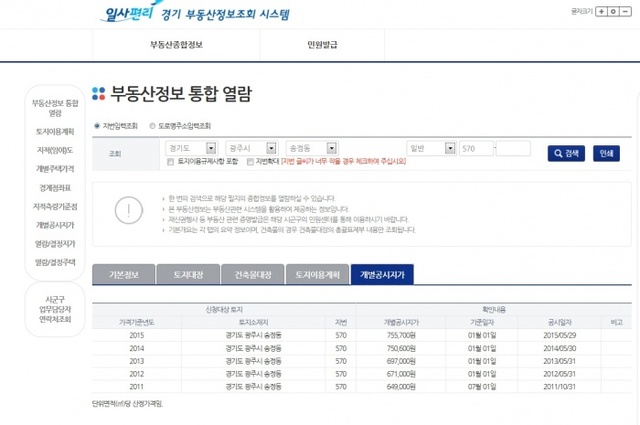Click the 검색 search button

tap(566, 154)
